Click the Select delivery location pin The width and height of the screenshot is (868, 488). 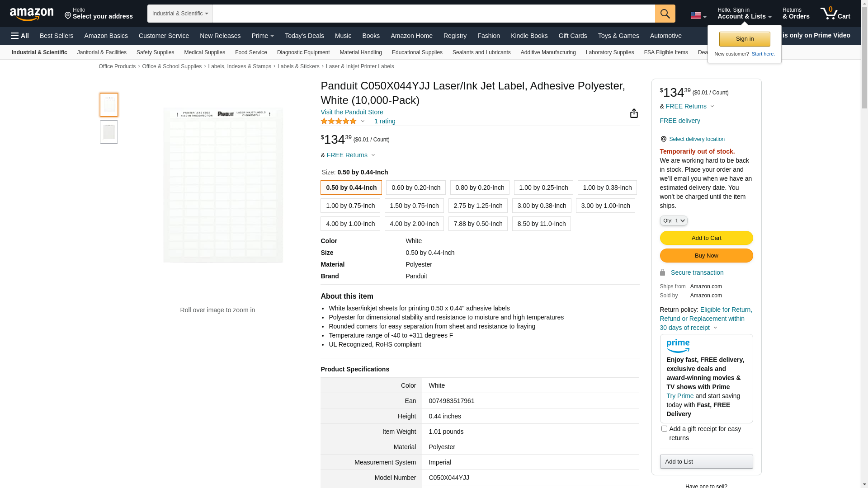click(x=663, y=139)
